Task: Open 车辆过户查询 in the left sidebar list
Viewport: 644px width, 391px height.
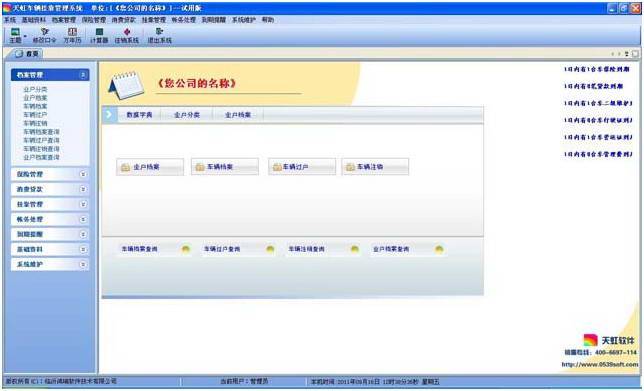Action: coord(41,140)
